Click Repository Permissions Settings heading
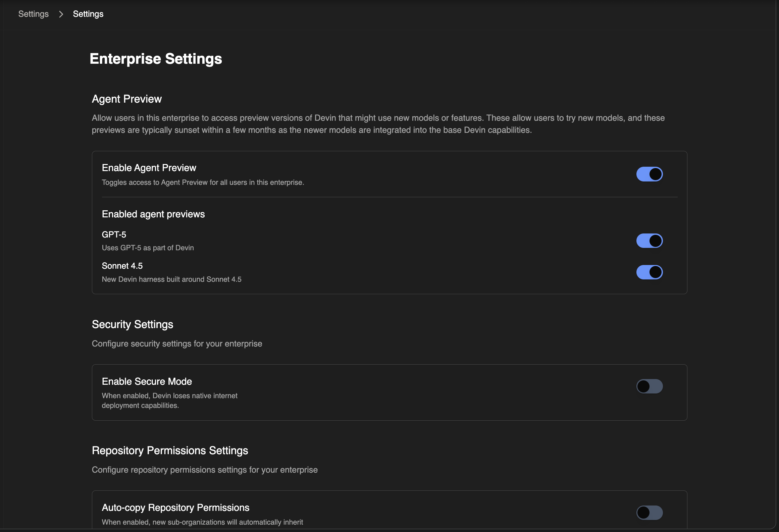Screen dimensions: 779x532 pos(170,450)
